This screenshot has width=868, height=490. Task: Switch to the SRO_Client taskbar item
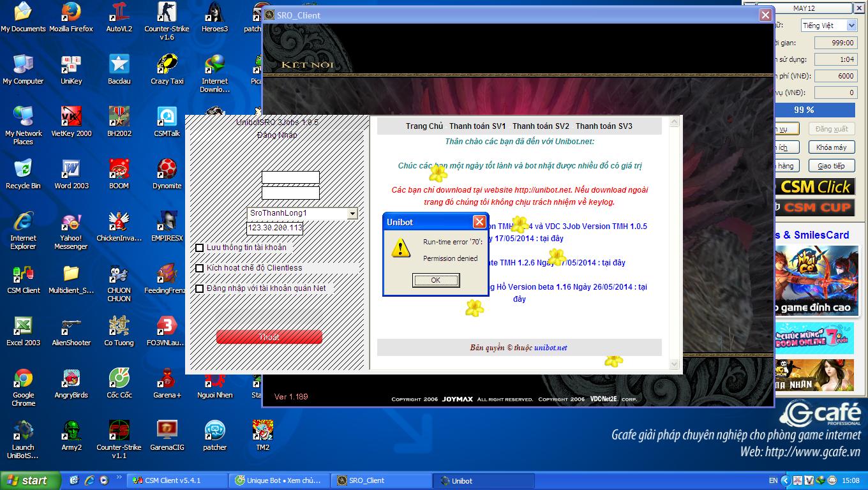pos(383,480)
